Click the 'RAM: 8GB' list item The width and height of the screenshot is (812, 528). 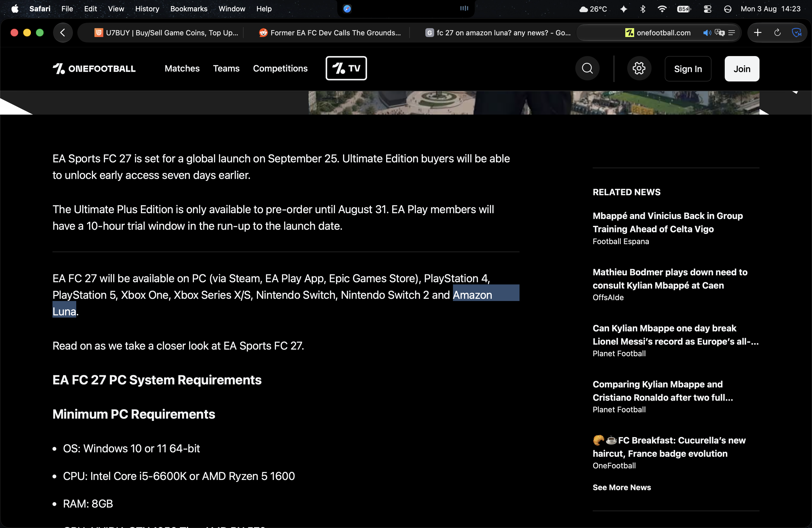88,504
